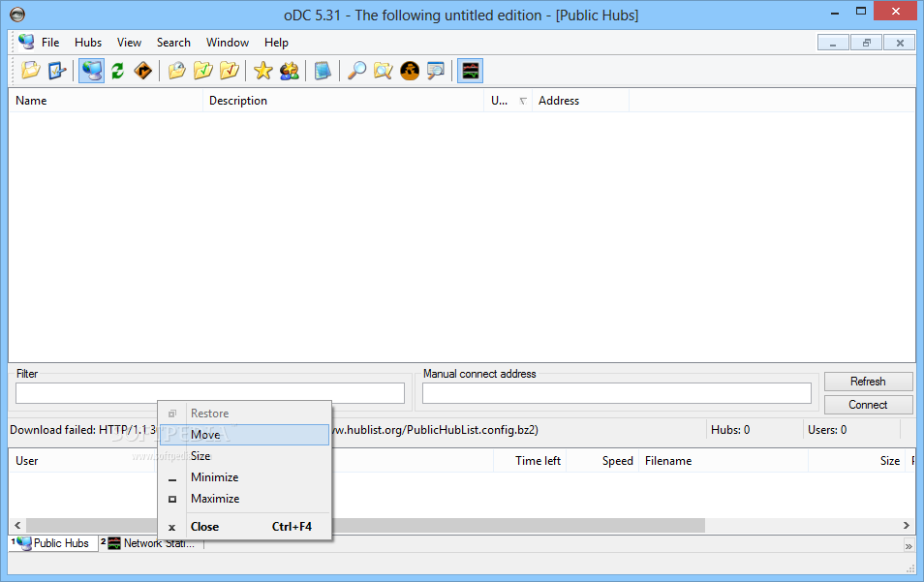Expand tab overflow chevron at bottom right
This screenshot has height=582, width=924.
909,546
